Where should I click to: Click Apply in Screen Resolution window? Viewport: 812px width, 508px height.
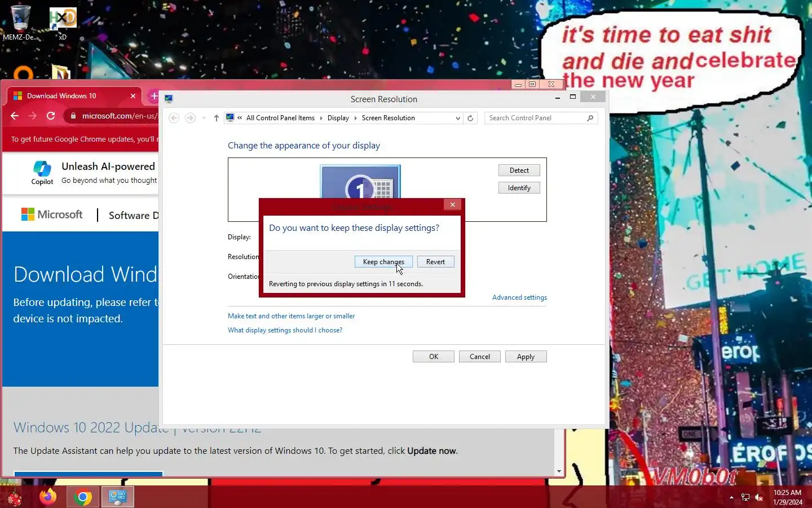pos(526,357)
